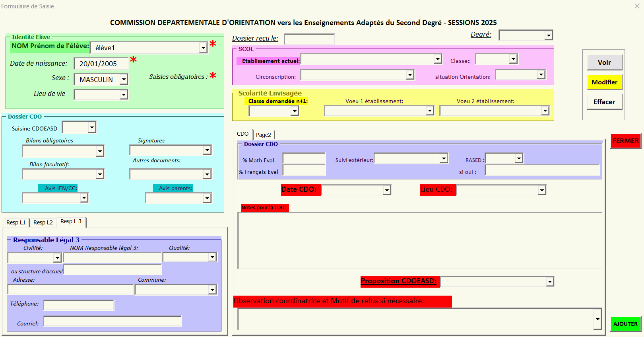Screen dimensions: 644x337
Task: Expand the Circonscription dropdown
Action: click(x=410, y=75)
